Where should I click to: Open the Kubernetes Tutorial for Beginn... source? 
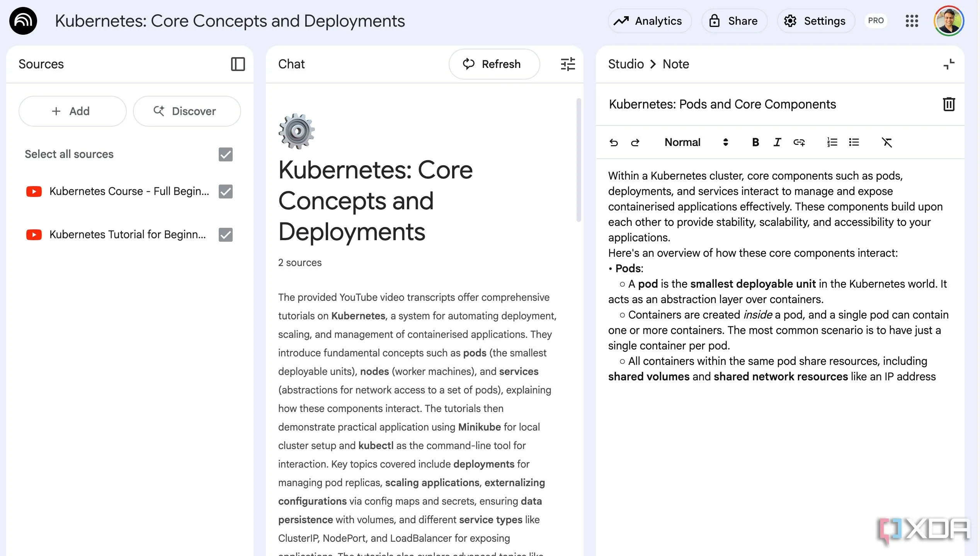click(x=128, y=235)
